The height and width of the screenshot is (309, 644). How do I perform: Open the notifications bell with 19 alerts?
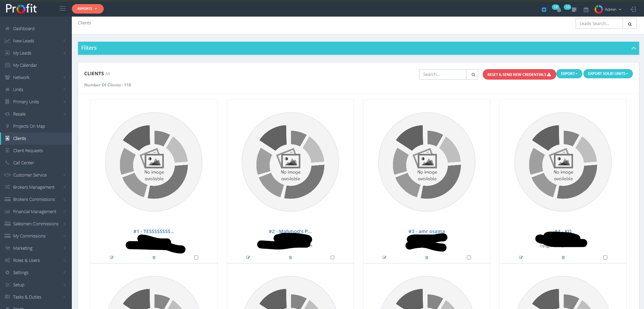tap(559, 11)
